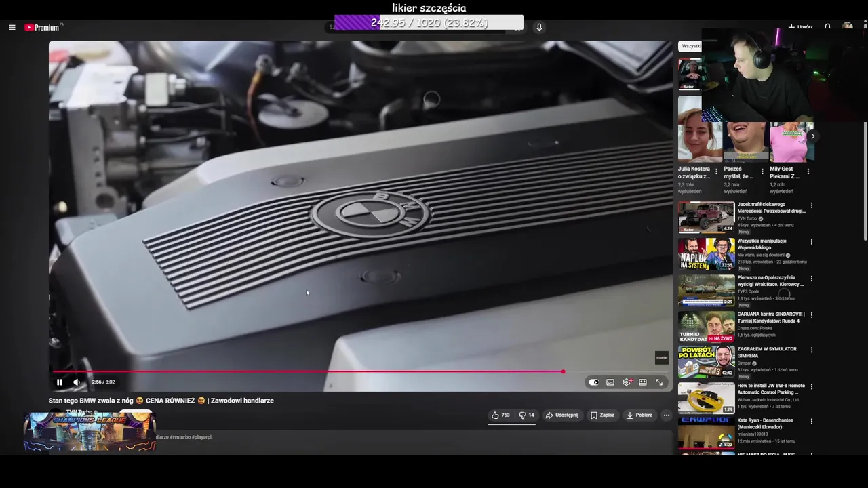Open options for Jacek Mercedes video

click(x=811, y=205)
